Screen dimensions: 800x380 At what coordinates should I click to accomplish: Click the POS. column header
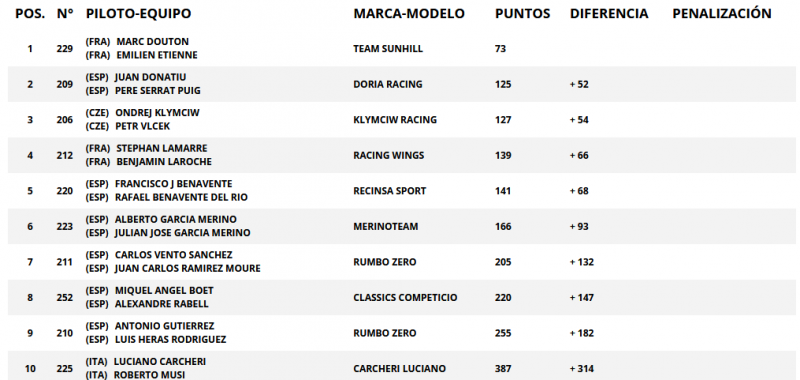pos(30,14)
